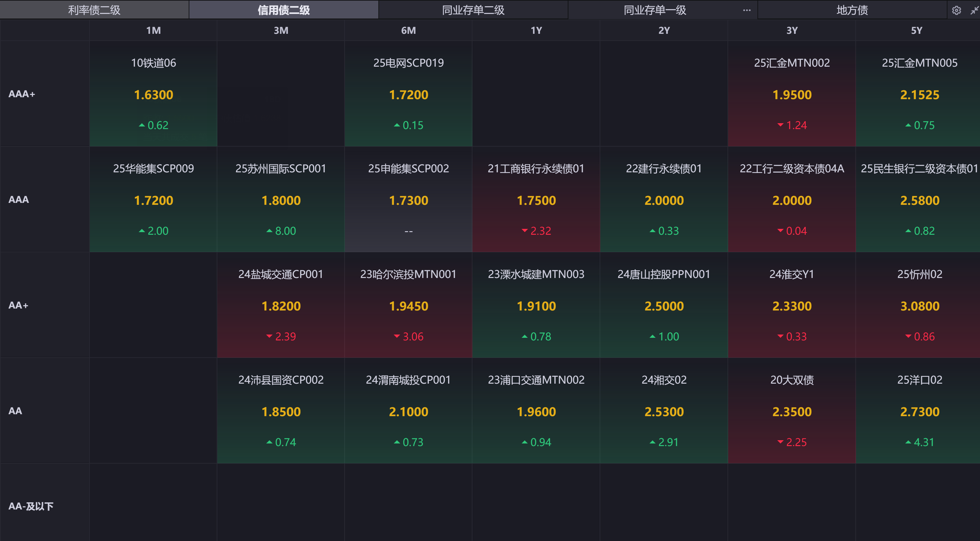The width and height of the screenshot is (980, 541).
Task: Click 21工商银行永续债01 bond name
Action: tap(536, 168)
